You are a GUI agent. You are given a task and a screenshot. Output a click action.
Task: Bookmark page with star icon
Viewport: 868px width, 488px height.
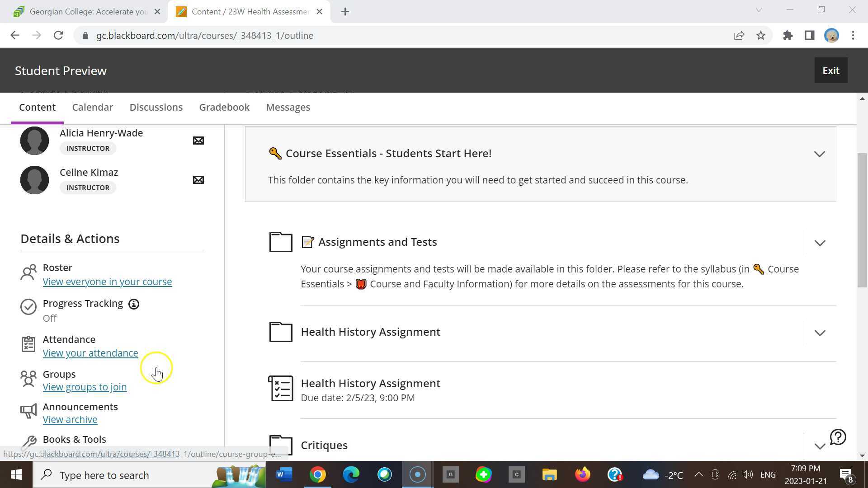coord(761,36)
